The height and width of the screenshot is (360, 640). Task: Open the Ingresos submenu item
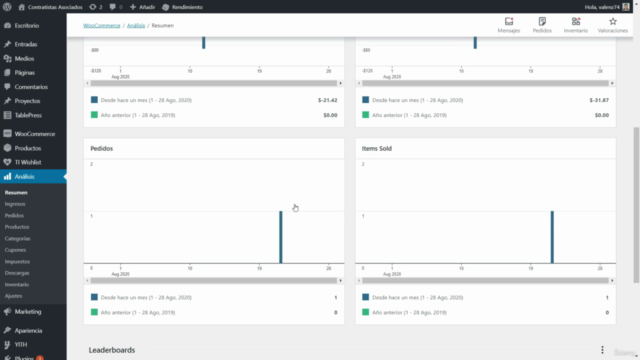[15, 204]
